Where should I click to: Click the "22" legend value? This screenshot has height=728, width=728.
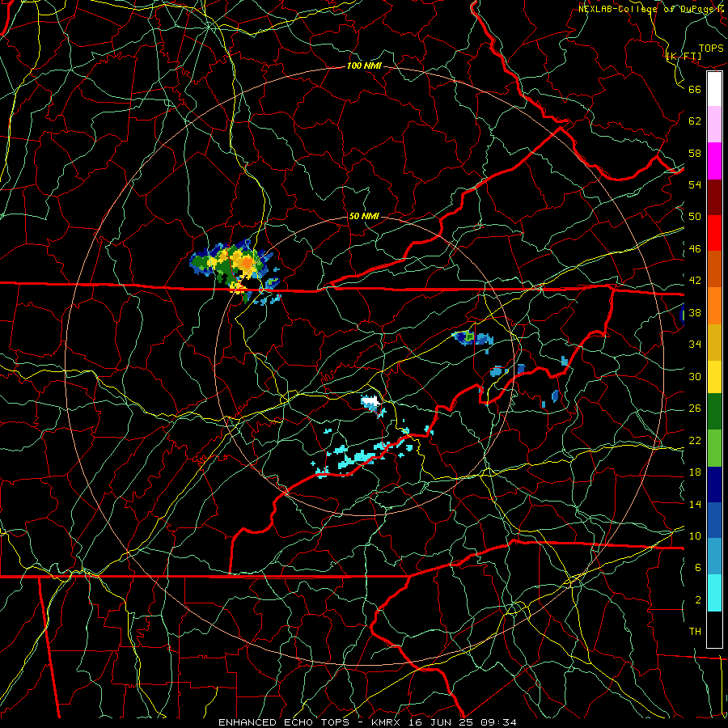(695, 440)
